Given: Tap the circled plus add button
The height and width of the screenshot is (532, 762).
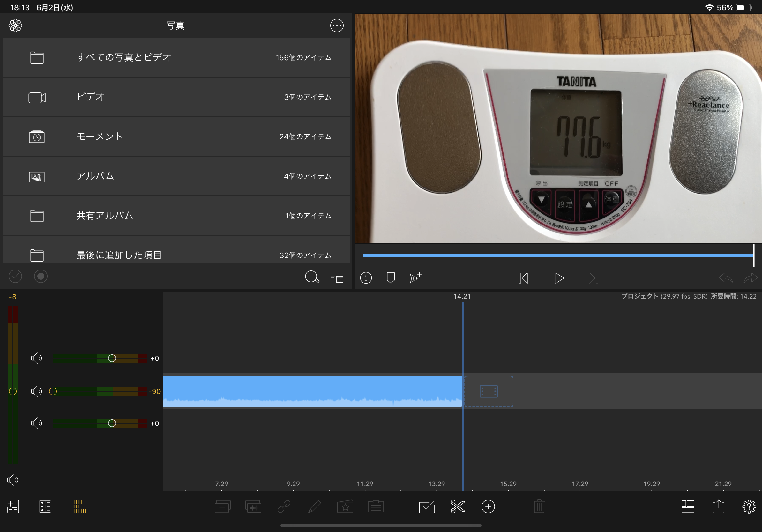Looking at the screenshot, I should coord(488,506).
